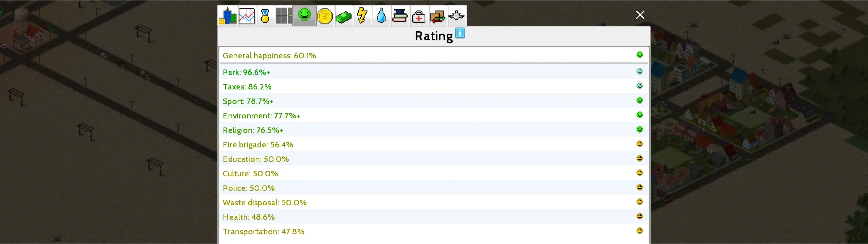This screenshot has height=244, width=868.
Task: Open the road grid tab
Action: coord(284,16)
